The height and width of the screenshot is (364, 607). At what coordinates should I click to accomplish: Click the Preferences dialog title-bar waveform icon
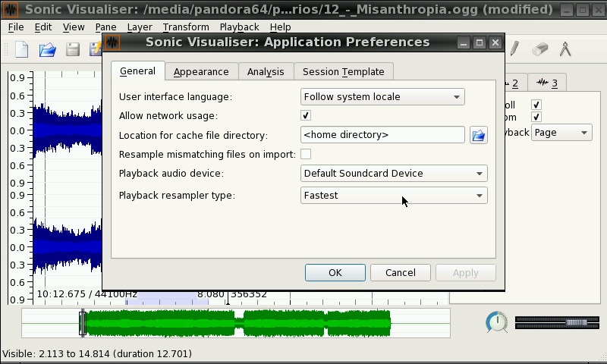tap(112, 42)
